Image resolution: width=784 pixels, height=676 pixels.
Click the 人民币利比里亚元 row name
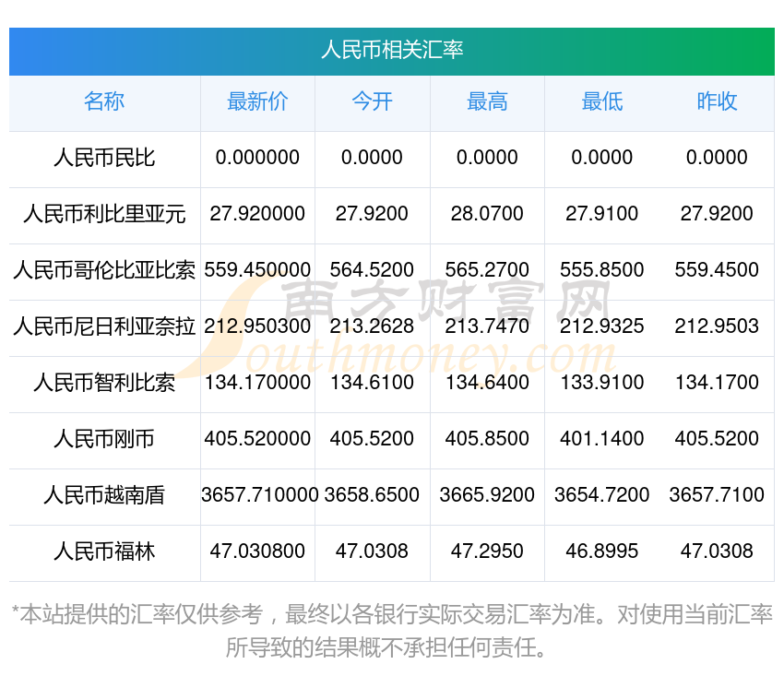pos(104,214)
